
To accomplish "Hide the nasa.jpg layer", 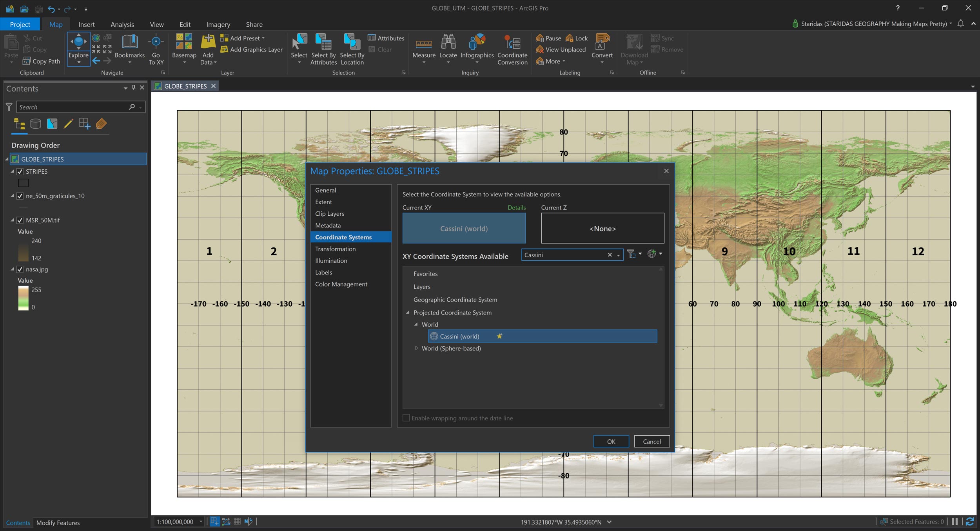I will [x=20, y=269].
